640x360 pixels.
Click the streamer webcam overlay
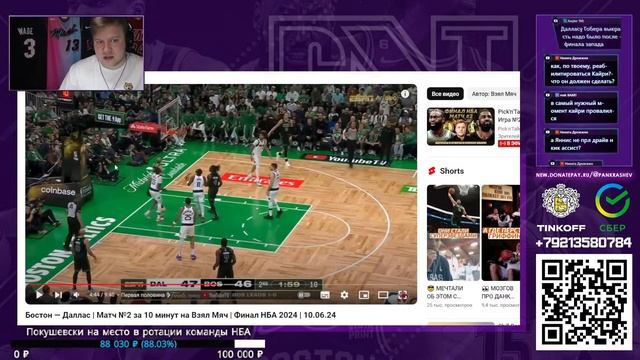click(x=76, y=53)
